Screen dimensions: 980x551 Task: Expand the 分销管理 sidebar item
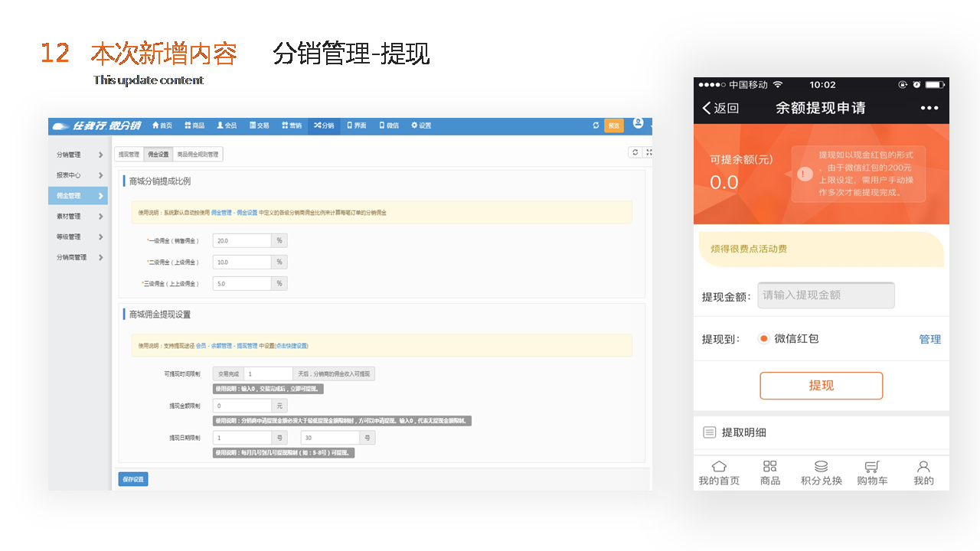(x=77, y=155)
